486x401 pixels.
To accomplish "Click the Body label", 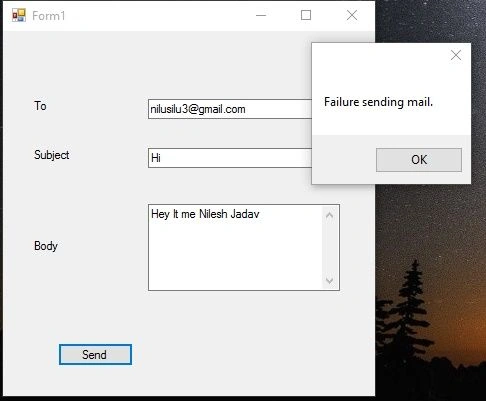I will coord(46,246).
